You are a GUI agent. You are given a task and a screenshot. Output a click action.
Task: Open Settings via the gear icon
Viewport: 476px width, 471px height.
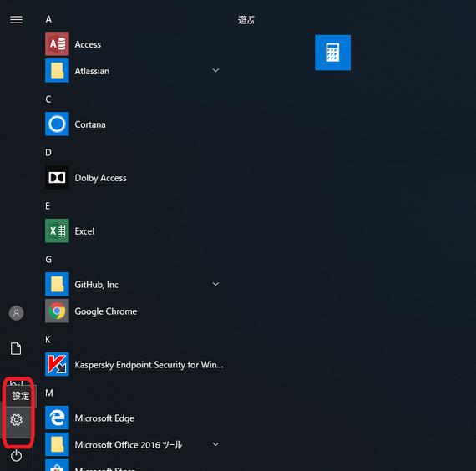click(x=16, y=420)
